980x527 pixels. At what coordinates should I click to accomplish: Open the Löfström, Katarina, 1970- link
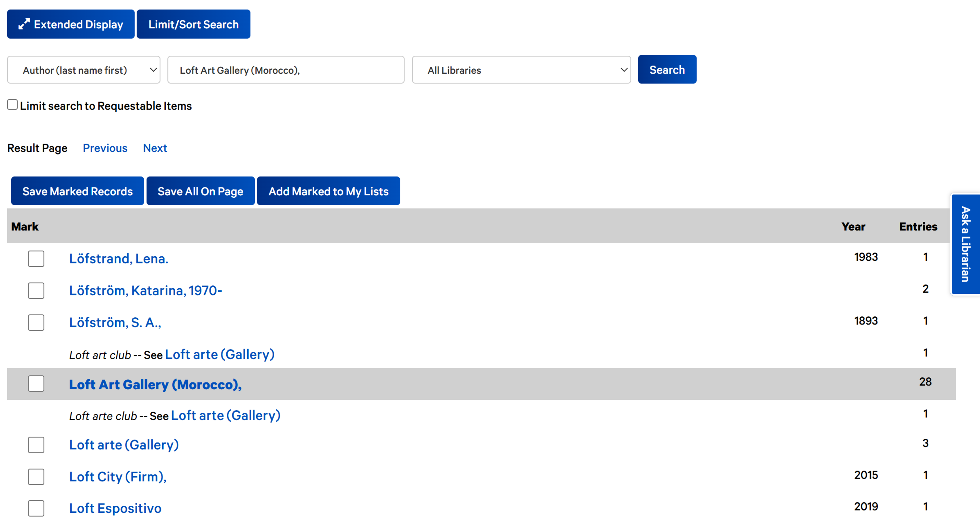point(146,291)
